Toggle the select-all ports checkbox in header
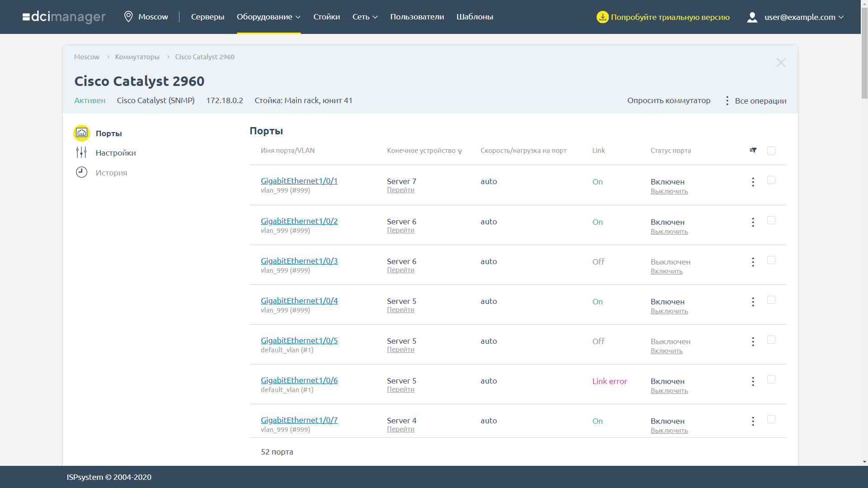Image resolution: width=868 pixels, height=488 pixels. coord(771,151)
